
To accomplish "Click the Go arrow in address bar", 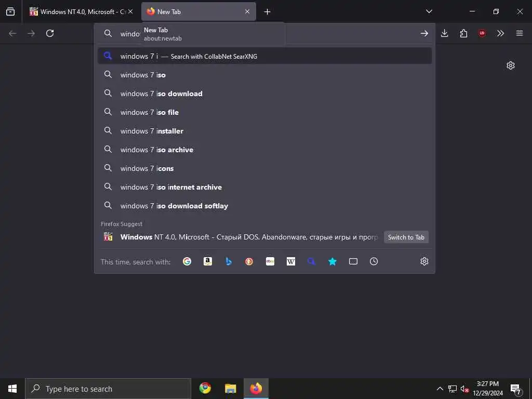I will point(424,33).
